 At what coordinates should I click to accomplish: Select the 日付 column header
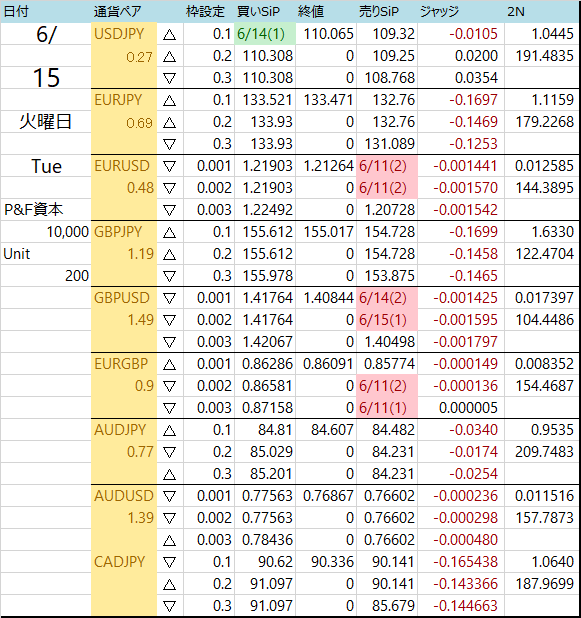point(16,11)
